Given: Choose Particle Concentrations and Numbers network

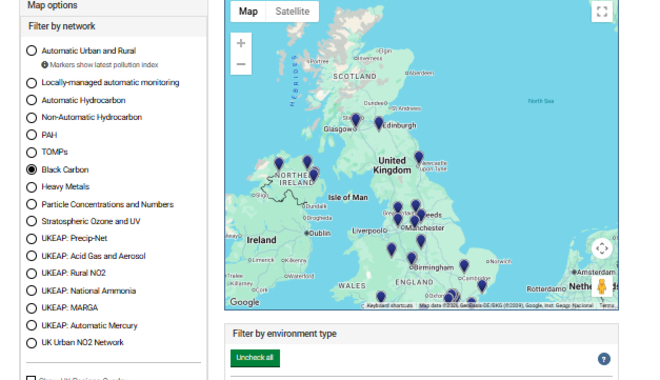Looking at the screenshot, I should click(32, 205).
